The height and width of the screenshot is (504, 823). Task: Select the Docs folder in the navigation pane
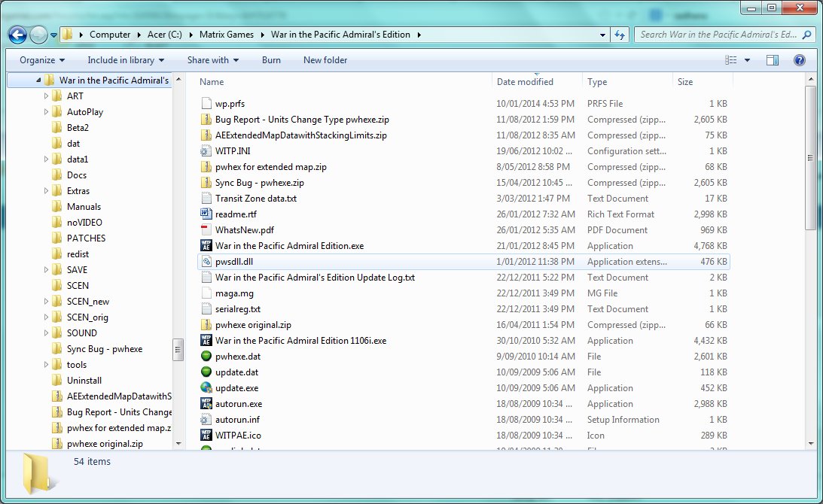[77, 175]
